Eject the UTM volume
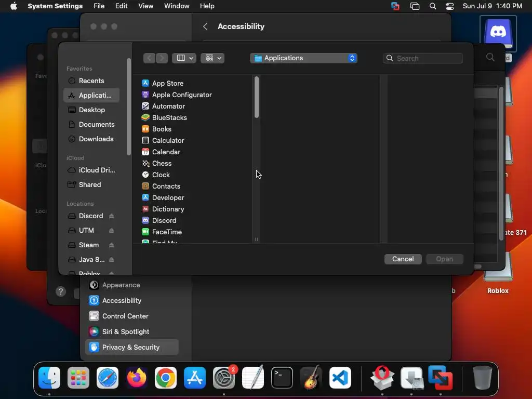532x399 pixels. 112,230
